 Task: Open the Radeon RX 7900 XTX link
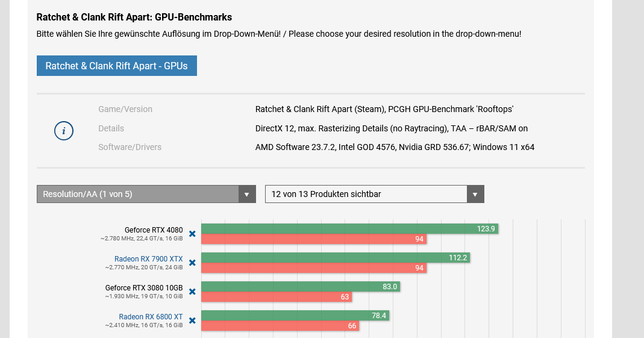[x=149, y=258]
